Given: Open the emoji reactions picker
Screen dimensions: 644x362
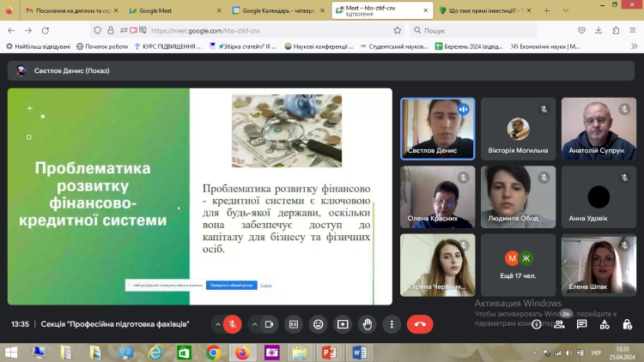Looking at the screenshot, I should tap(319, 324).
